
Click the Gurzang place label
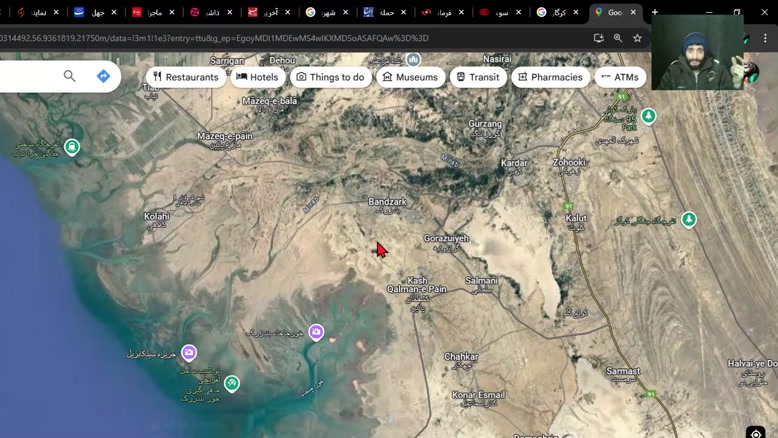coord(485,124)
